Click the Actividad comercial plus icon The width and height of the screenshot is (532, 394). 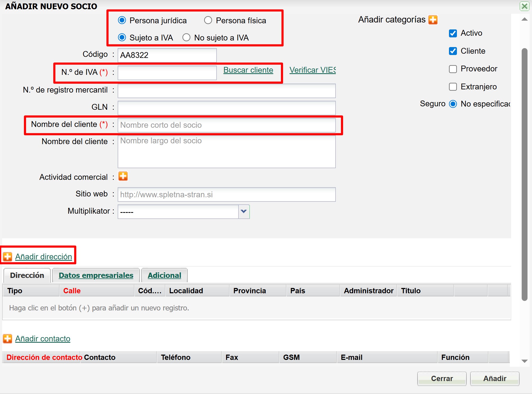coord(123,176)
